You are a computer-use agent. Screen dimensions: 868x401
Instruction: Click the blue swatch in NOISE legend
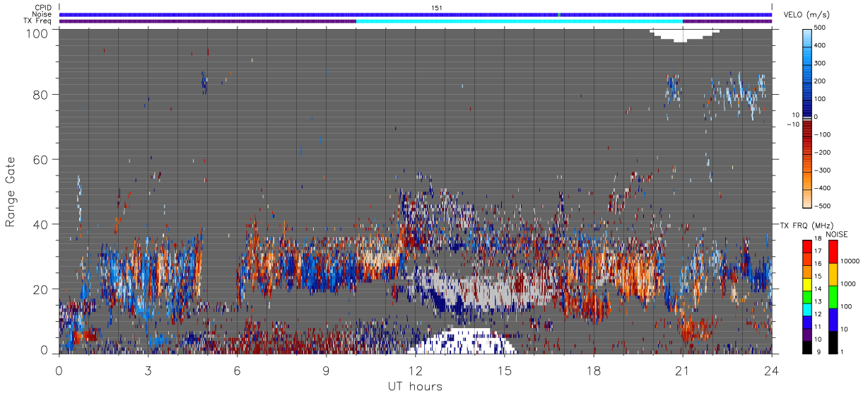point(833,320)
